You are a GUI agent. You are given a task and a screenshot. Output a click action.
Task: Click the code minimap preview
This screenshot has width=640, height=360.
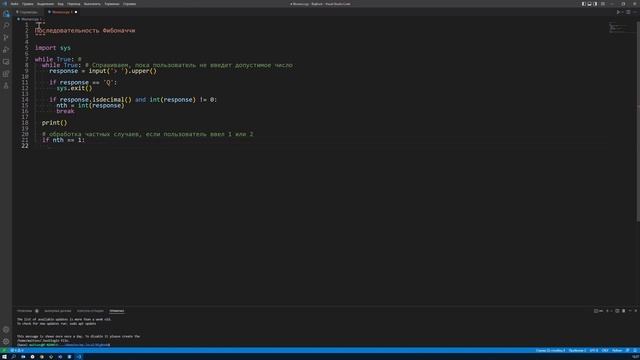(622, 28)
